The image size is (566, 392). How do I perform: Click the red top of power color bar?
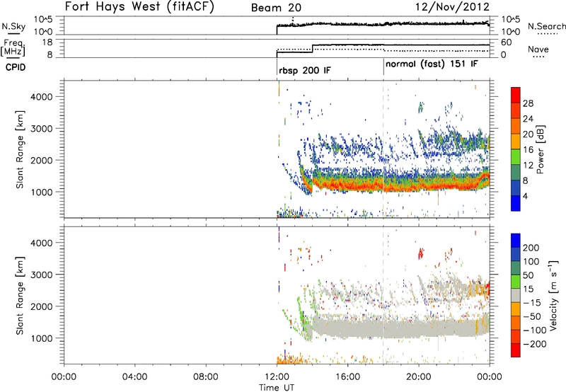tap(516, 95)
